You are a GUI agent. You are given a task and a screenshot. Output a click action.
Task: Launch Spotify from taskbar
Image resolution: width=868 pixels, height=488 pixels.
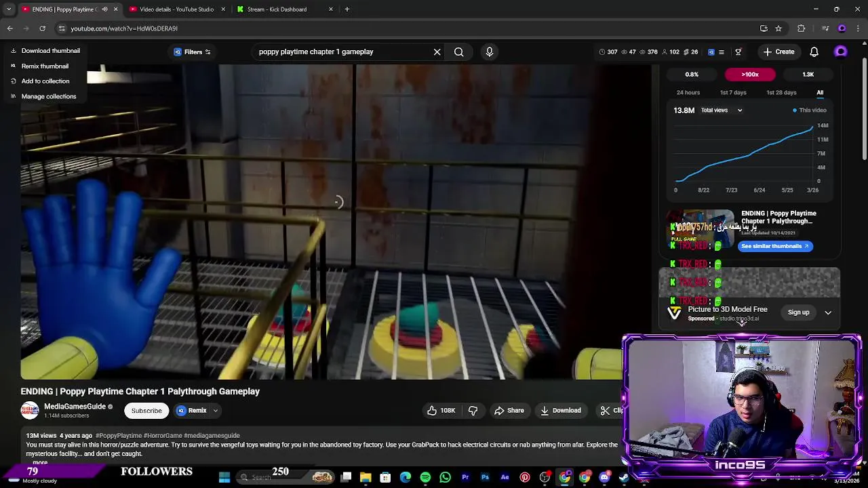pyautogui.click(x=425, y=477)
